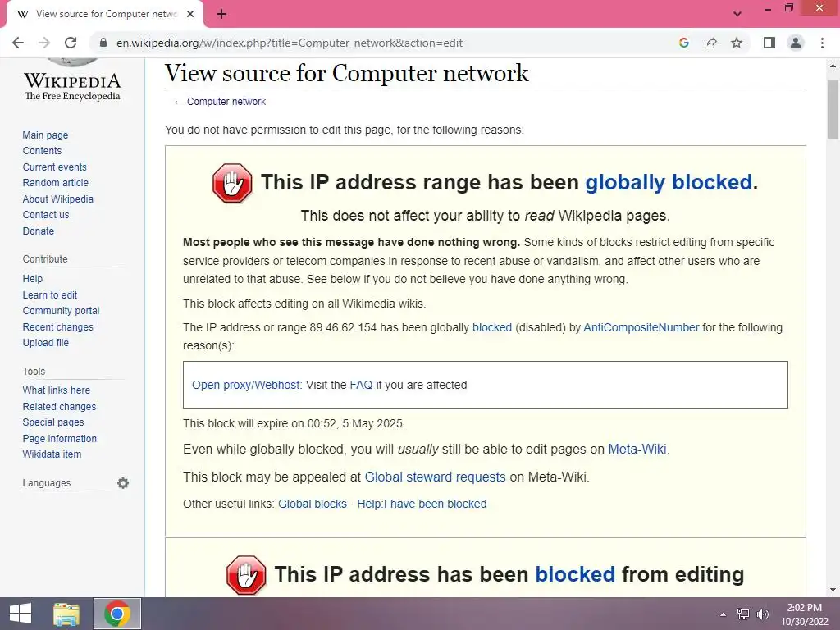This screenshot has height=630, width=840.
Task: Open AntiCompositeNumber user link
Action: tap(641, 327)
